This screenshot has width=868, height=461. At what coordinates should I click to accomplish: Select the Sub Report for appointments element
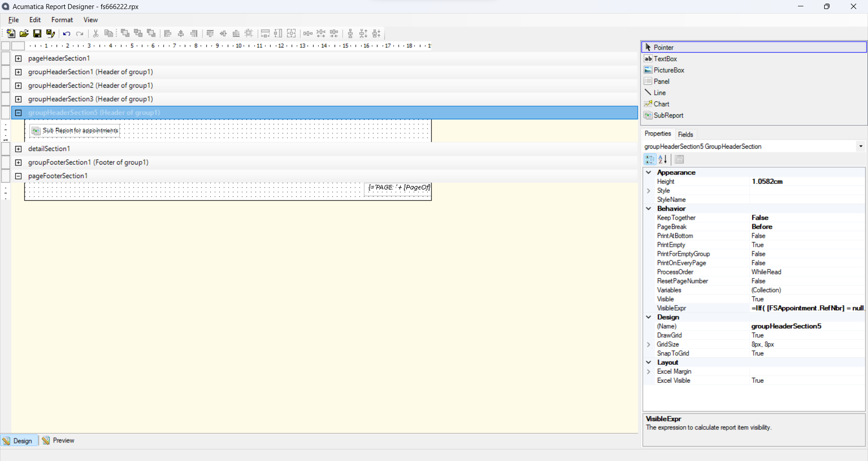[75, 131]
